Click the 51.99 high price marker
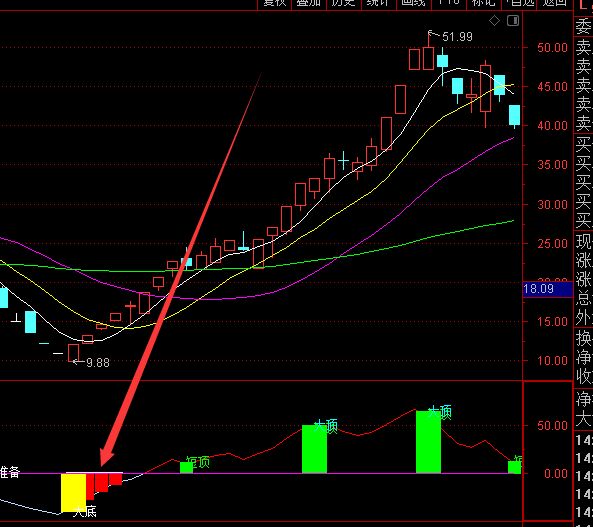 [x=457, y=37]
